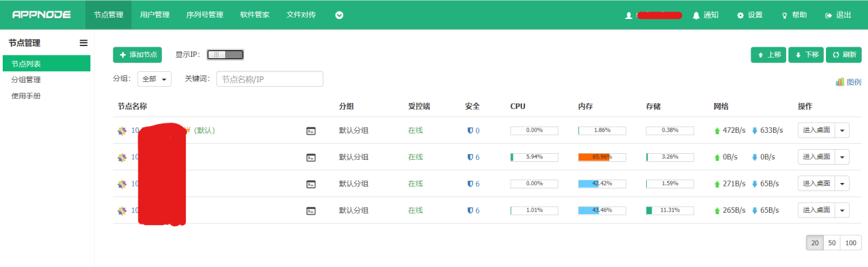This screenshot has width=868, height=267.
Task: Click the security shield showing 0
Action: (473, 131)
